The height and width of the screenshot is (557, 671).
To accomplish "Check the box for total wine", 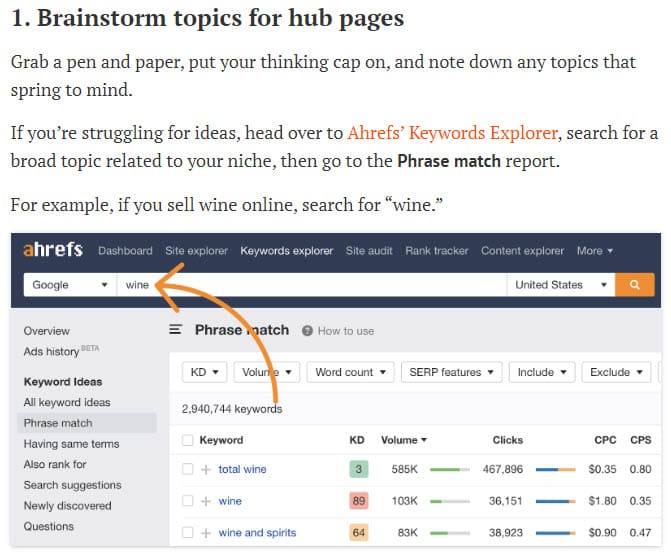I will click(187, 469).
